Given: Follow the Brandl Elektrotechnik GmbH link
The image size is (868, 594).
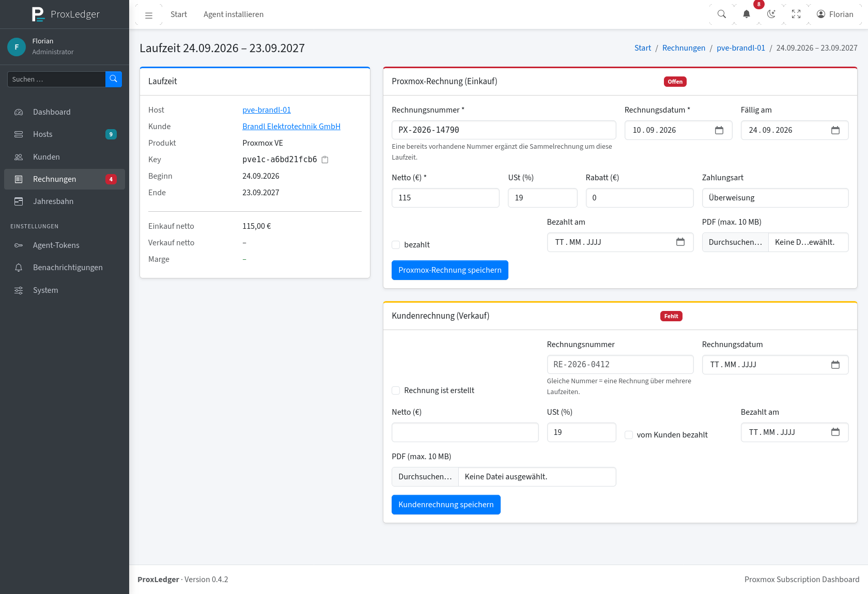Looking at the screenshot, I should (x=291, y=127).
